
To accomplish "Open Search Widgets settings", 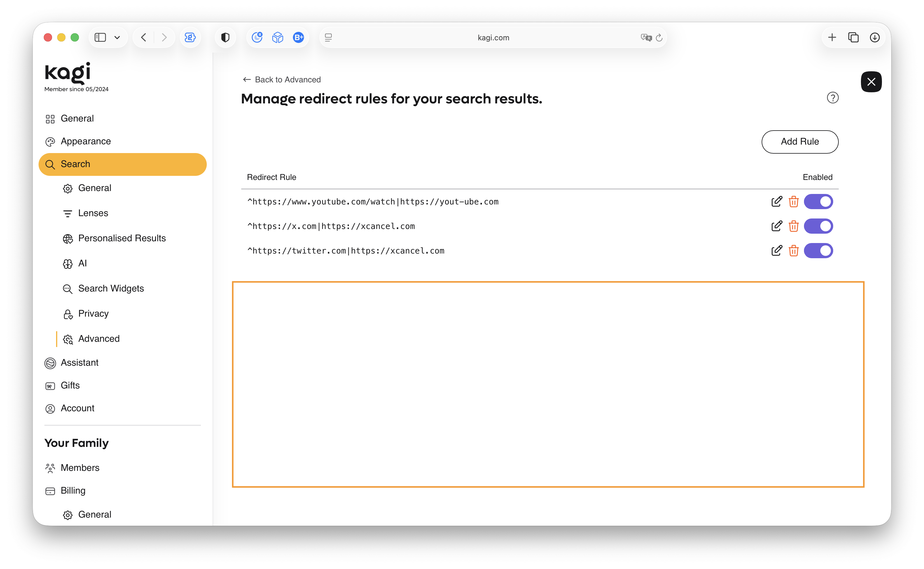I will [x=111, y=288].
